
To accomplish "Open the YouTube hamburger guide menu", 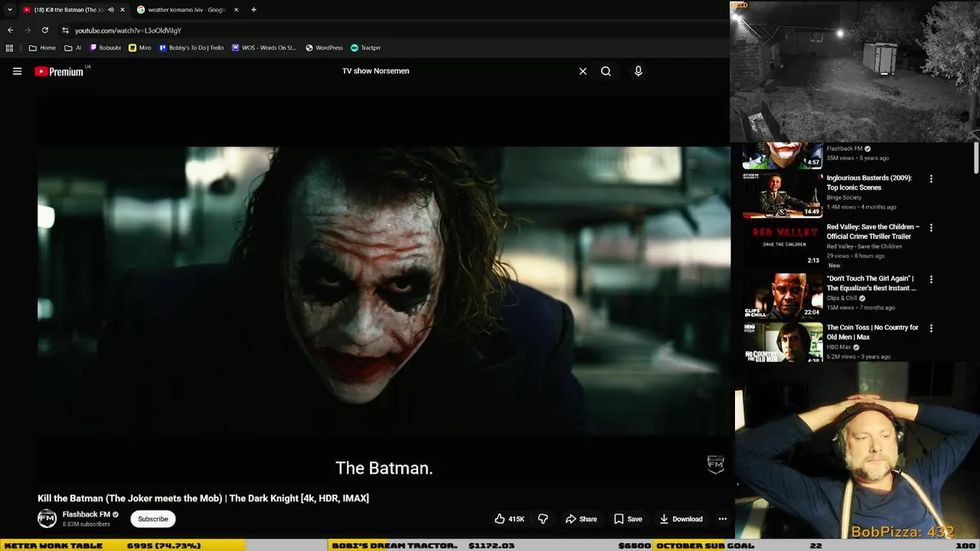I will (17, 71).
